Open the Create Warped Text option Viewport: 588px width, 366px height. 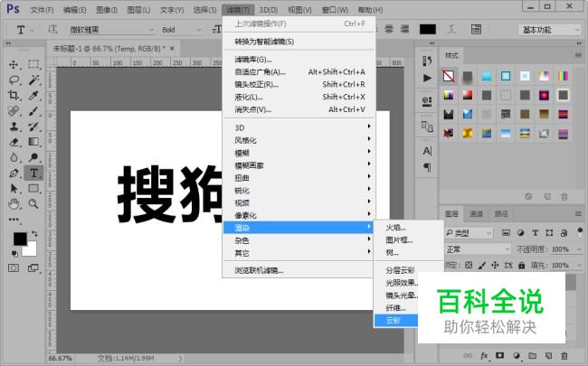pos(452,29)
